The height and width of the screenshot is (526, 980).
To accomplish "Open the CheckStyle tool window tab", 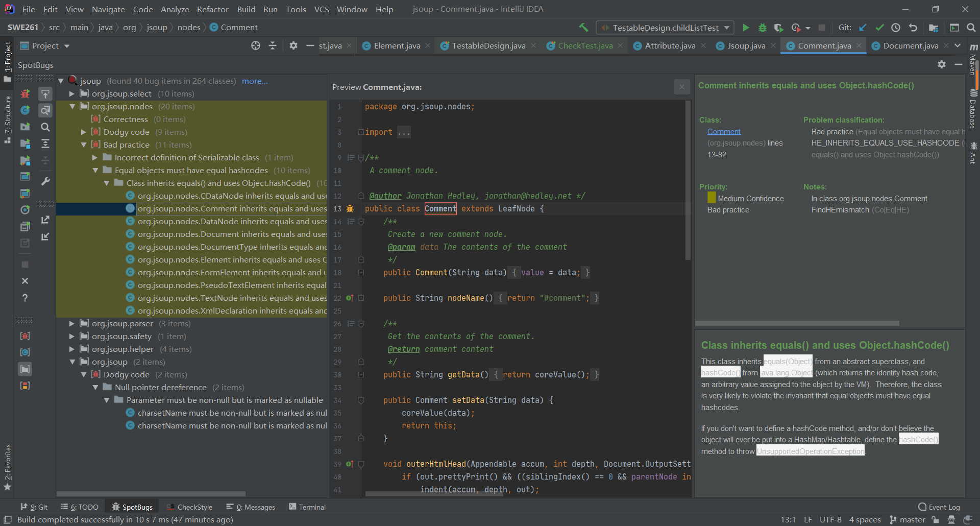I will pos(189,507).
